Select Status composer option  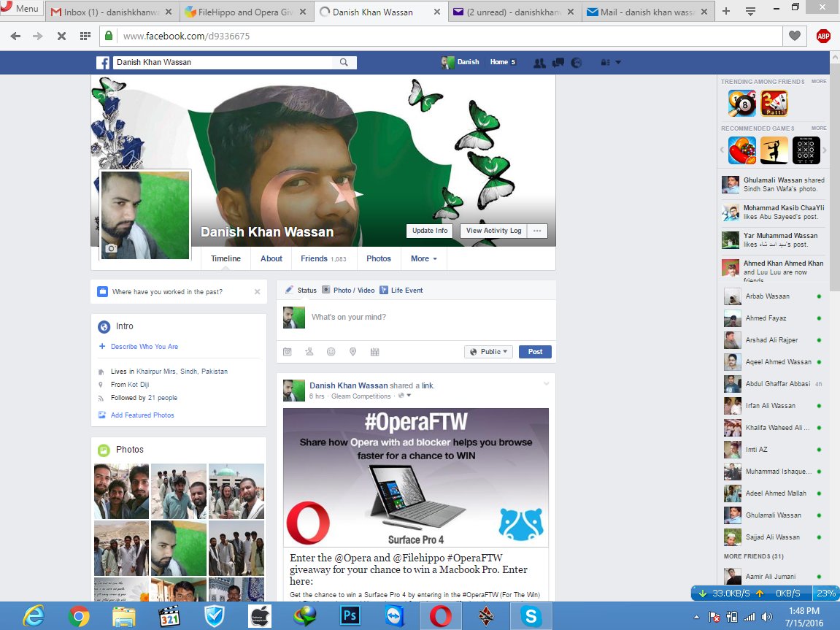coord(301,291)
